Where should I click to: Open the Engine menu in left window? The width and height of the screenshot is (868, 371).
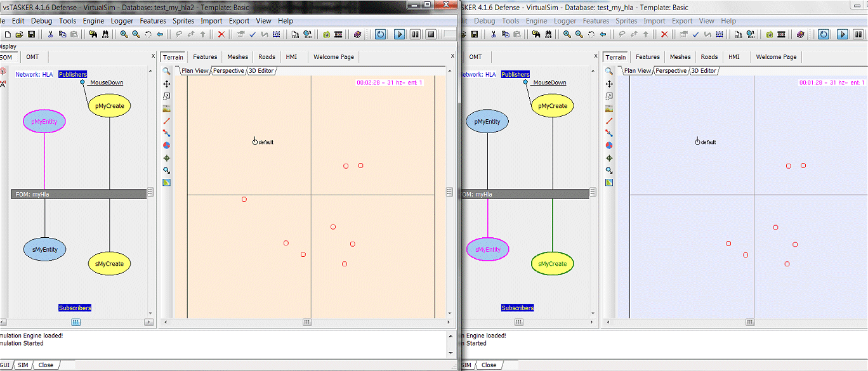pyautogui.click(x=93, y=21)
